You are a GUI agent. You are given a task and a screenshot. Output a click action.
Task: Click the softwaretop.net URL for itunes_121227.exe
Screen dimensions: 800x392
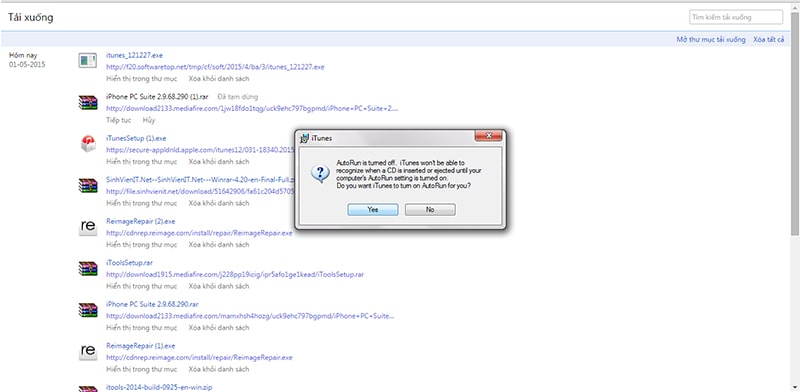click(215, 67)
